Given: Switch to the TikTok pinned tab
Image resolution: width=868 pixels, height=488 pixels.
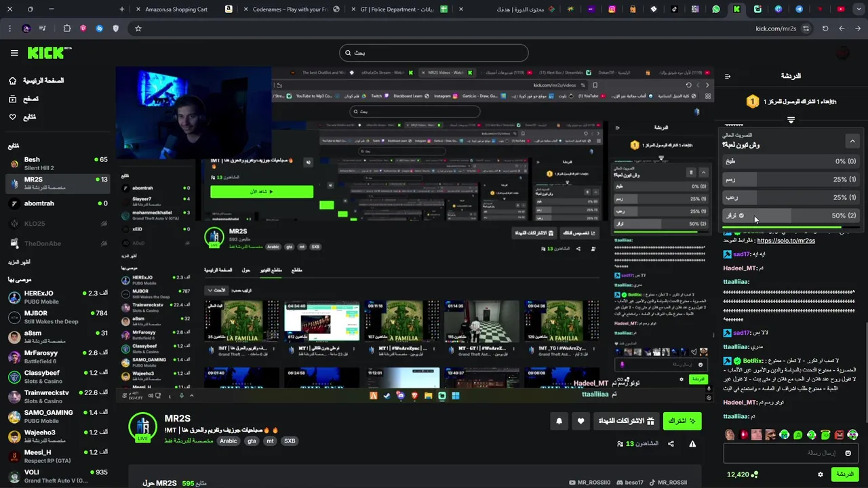Looking at the screenshot, I should click(674, 9).
